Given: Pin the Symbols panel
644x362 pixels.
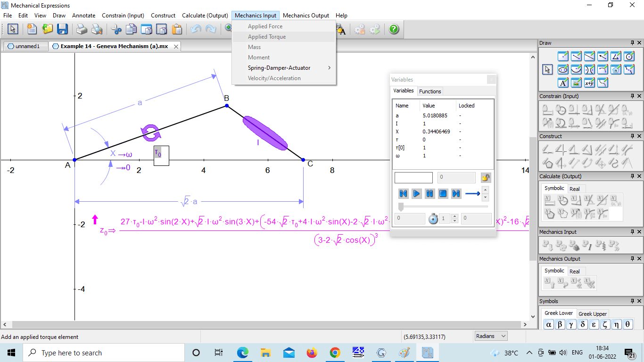Looking at the screenshot, I should click(632, 301).
